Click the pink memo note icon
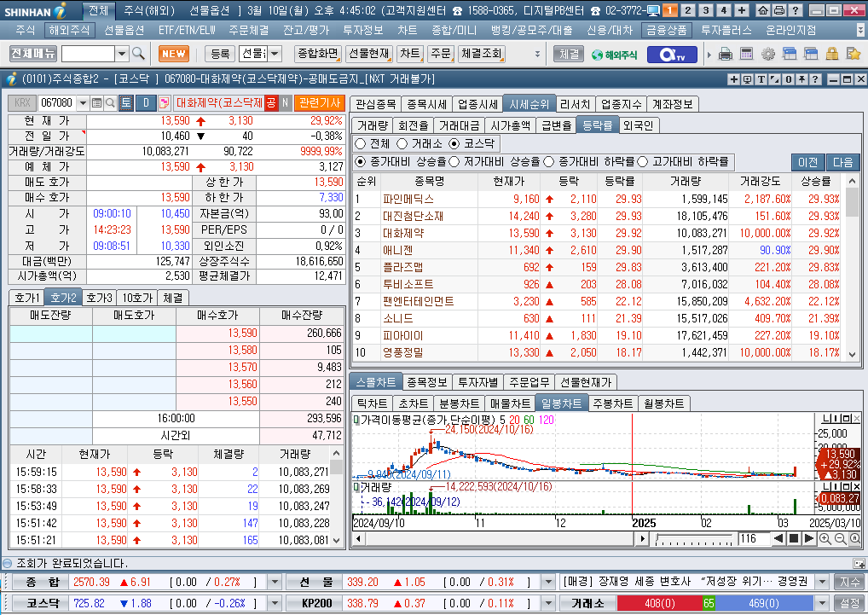The image size is (868, 615). pyautogui.click(x=164, y=103)
